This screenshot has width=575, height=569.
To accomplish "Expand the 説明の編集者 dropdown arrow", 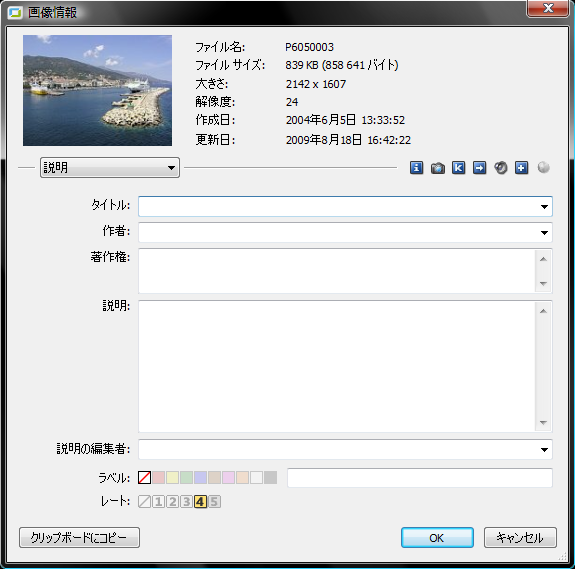I will click(x=544, y=449).
